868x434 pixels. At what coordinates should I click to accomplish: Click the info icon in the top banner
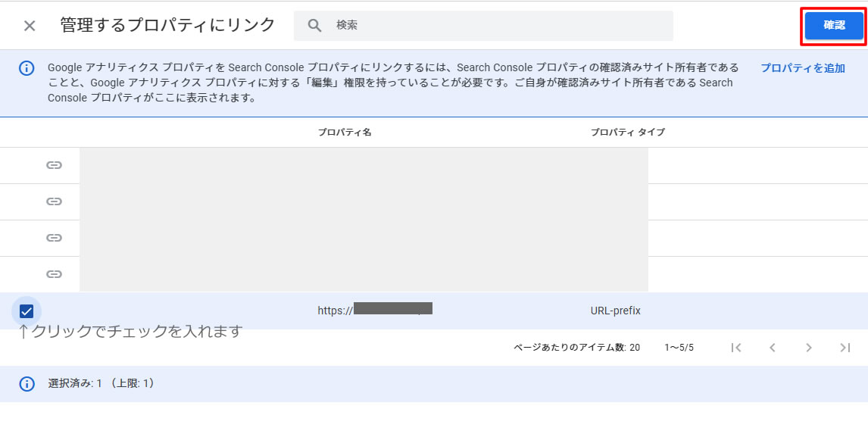[x=27, y=69]
